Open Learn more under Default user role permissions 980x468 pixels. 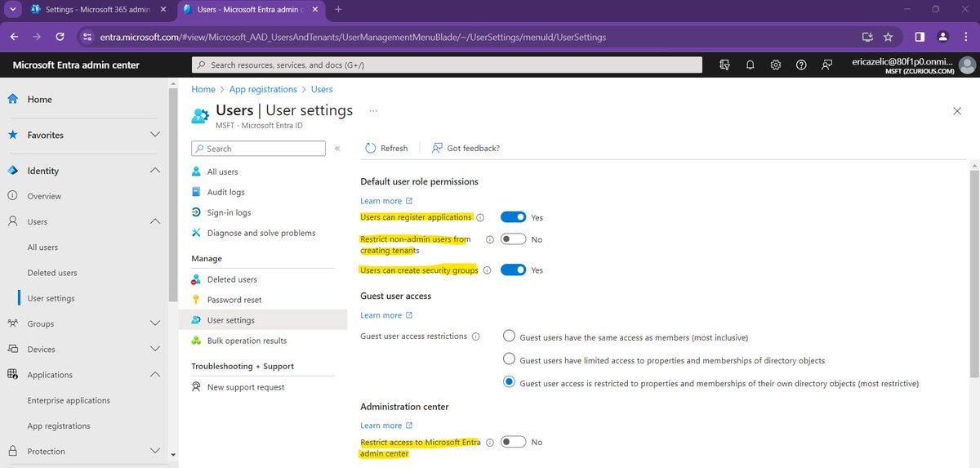tap(386, 201)
